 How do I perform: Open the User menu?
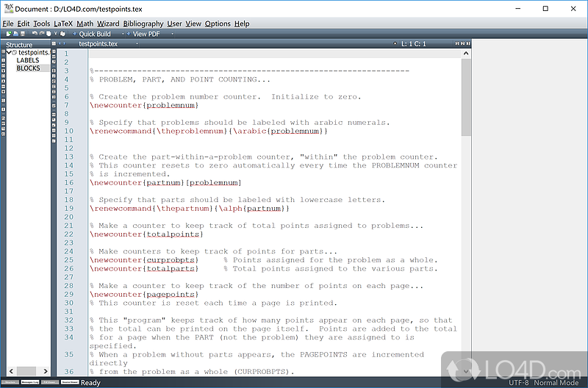pos(174,24)
